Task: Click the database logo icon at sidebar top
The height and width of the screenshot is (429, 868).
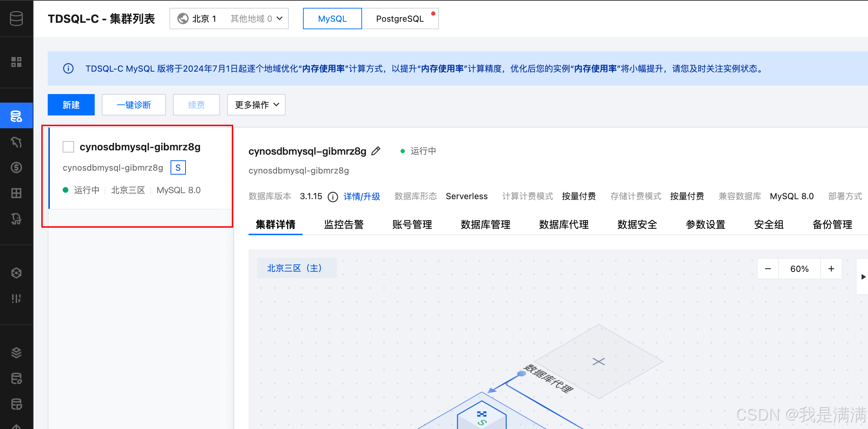Action: point(16,18)
